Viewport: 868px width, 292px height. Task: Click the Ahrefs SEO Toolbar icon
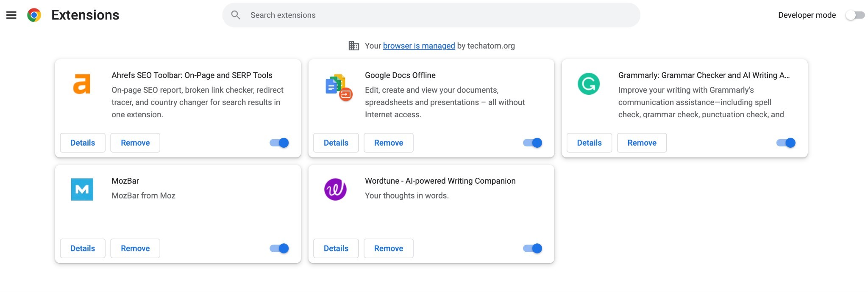click(x=82, y=84)
